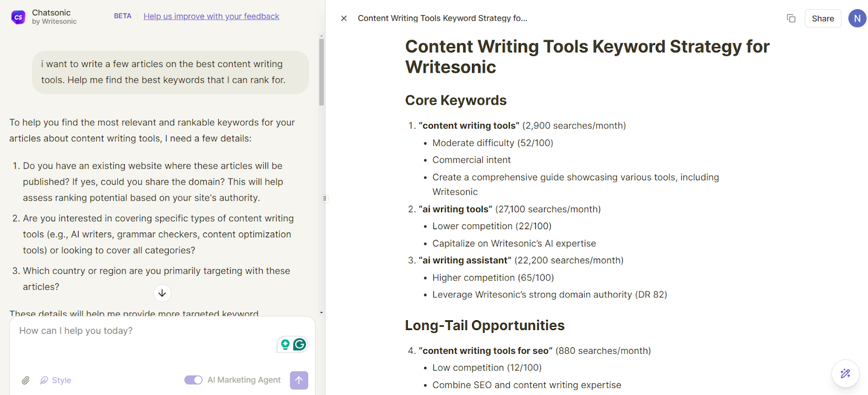Screen dimensions: 868x395
Task: Click the green lightbulb suggestion icon
Action: [x=285, y=345]
